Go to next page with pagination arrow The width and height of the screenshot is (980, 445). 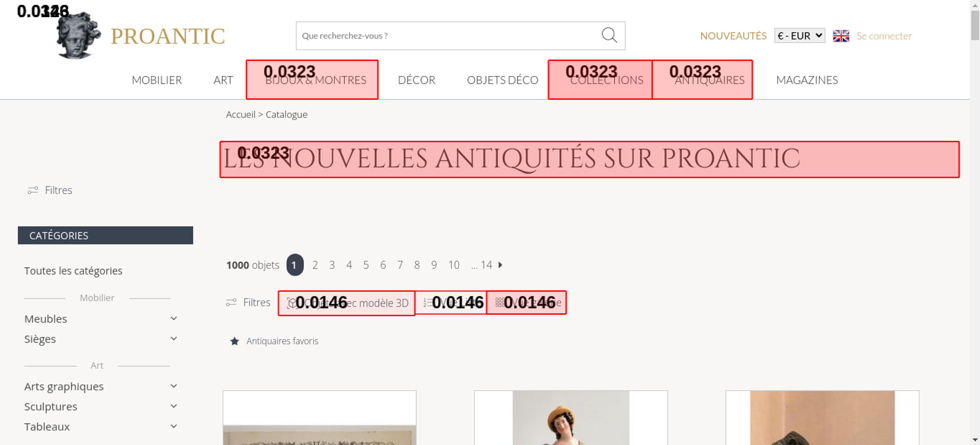(500, 265)
